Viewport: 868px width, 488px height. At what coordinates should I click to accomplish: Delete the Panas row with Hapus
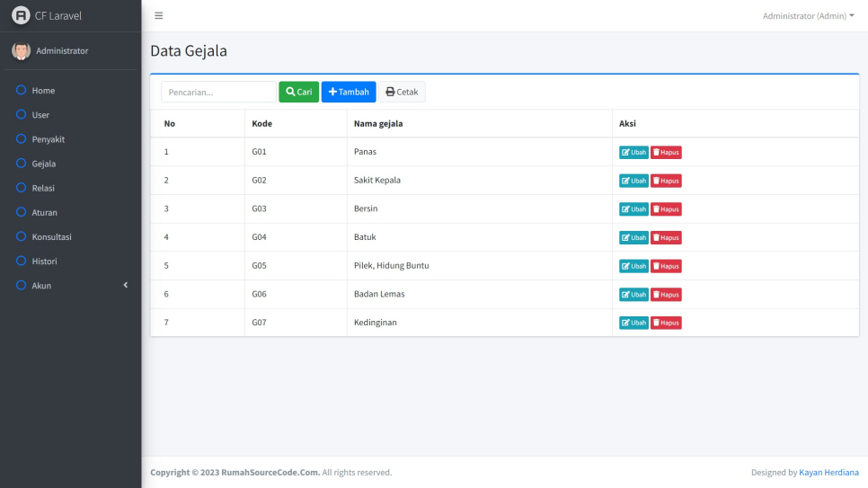point(666,152)
